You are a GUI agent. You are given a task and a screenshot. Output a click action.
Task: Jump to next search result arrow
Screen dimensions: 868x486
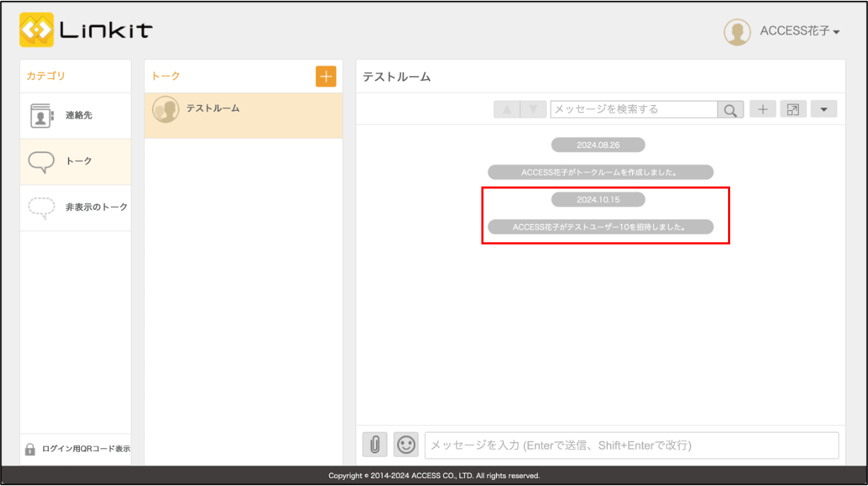(x=533, y=109)
